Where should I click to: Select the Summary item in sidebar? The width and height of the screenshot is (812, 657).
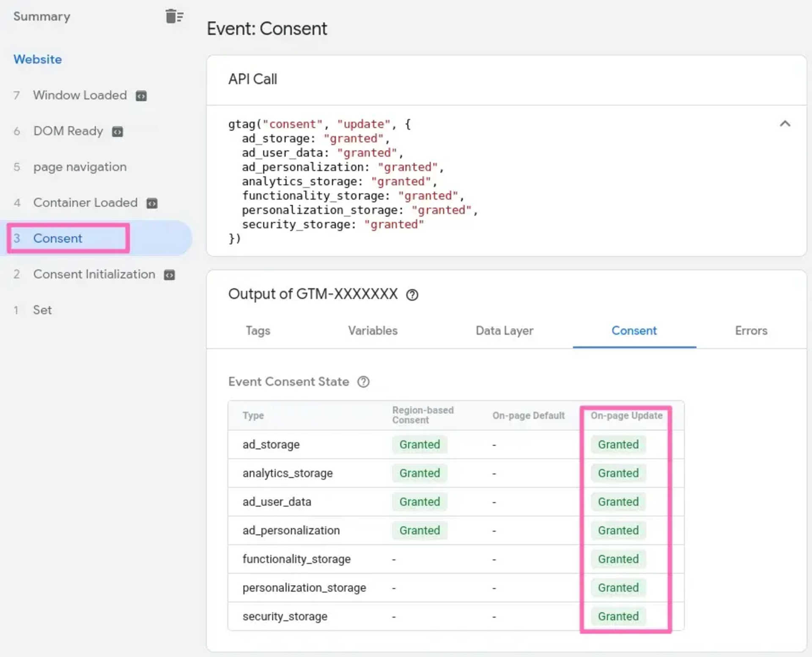pos(41,16)
